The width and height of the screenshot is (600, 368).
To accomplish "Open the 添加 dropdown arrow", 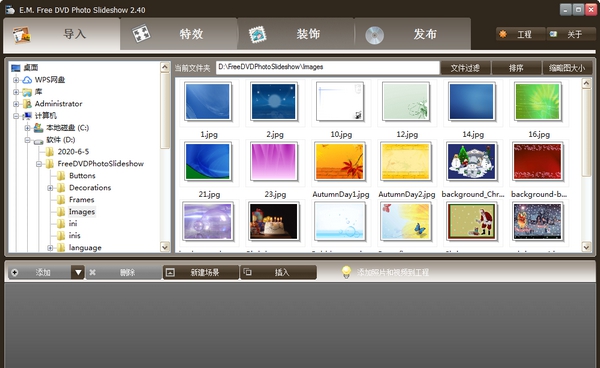I will pyautogui.click(x=78, y=272).
